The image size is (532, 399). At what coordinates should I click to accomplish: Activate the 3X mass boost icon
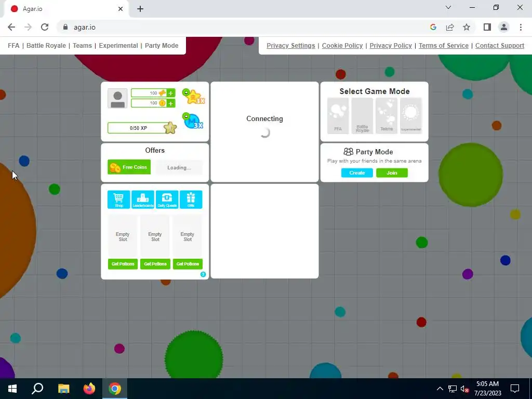pyautogui.click(x=193, y=121)
